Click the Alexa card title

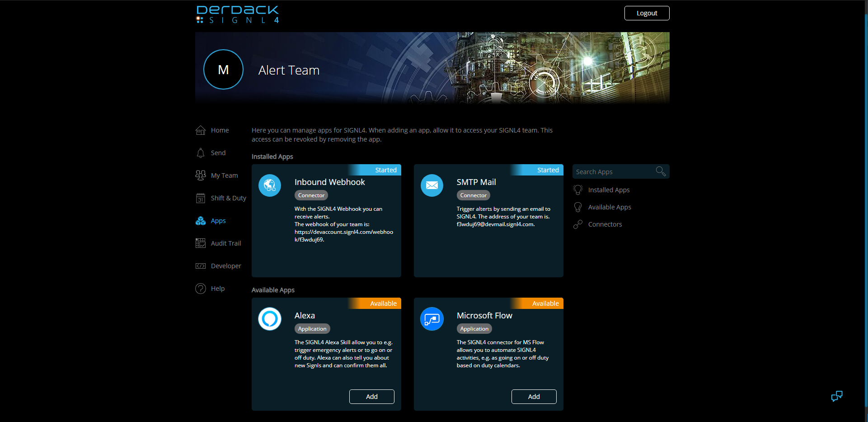[x=305, y=316]
